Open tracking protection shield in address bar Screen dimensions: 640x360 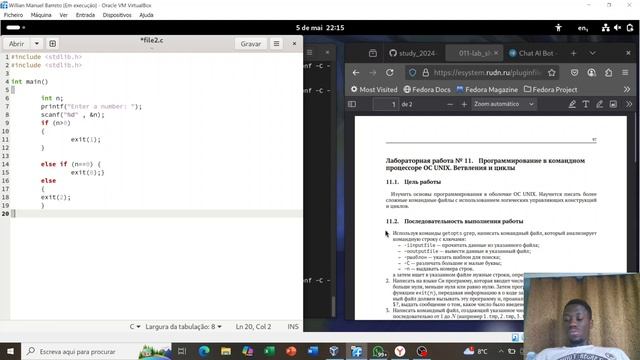[413, 73]
